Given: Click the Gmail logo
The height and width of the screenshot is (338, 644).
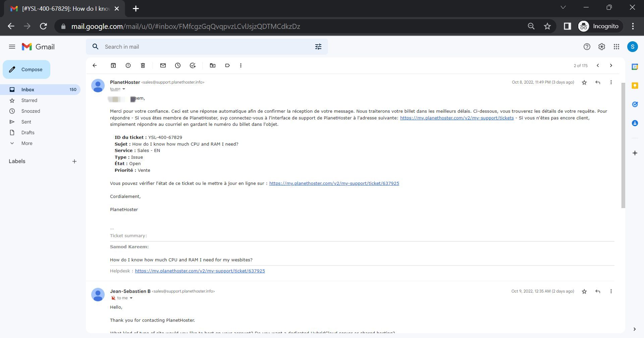Looking at the screenshot, I should pyautogui.click(x=38, y=47).
